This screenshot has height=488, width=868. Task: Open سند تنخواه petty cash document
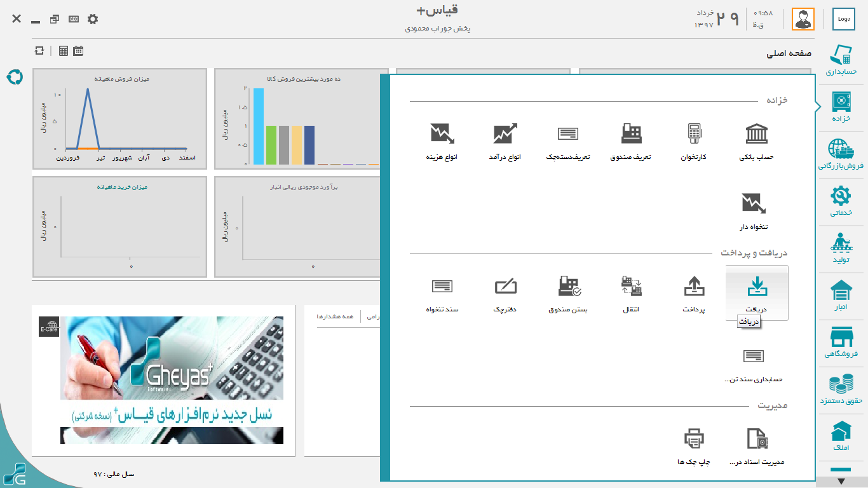click(x=442, y=294)
